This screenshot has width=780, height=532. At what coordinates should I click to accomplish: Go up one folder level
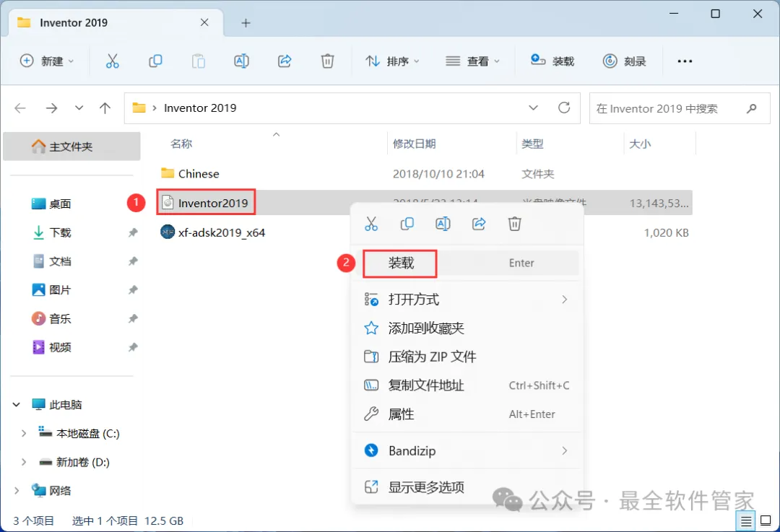click(x=105, y=108)
